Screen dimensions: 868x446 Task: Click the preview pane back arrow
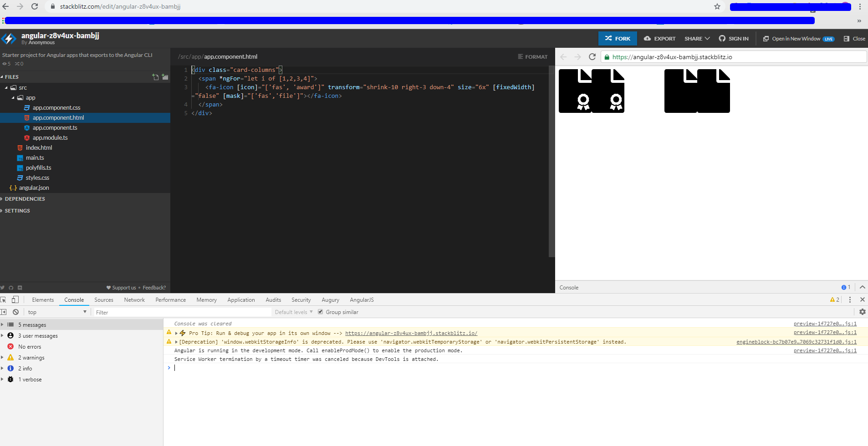point(564,57)
